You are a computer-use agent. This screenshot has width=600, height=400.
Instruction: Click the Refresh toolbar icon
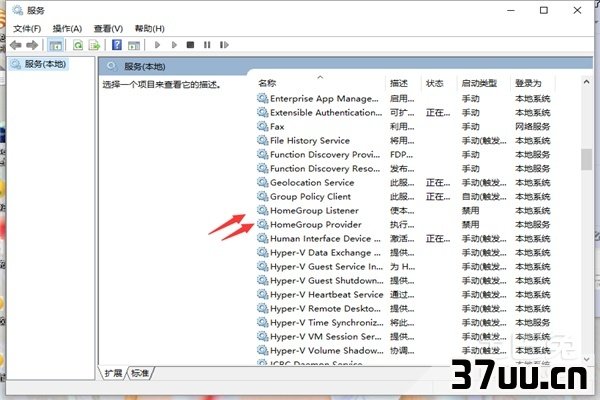(78, 45)
